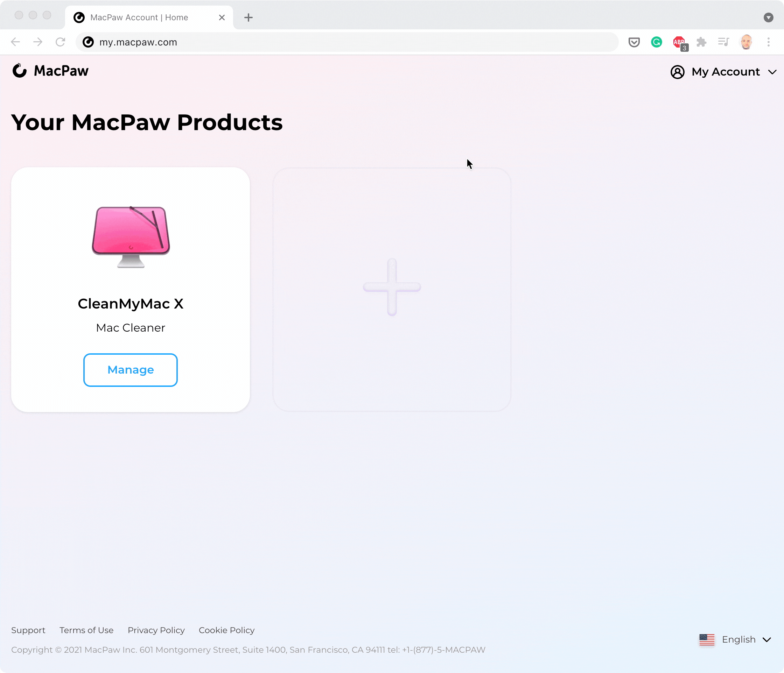
Task: Reload the page with refresh icon
Action: [x=60, y=42]
